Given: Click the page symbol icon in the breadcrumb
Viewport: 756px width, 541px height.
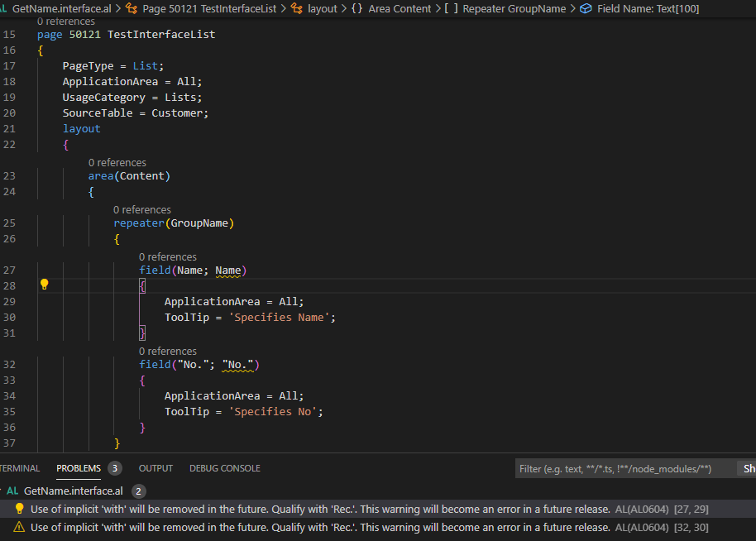Looking at the screenshot, I should 131,8.
